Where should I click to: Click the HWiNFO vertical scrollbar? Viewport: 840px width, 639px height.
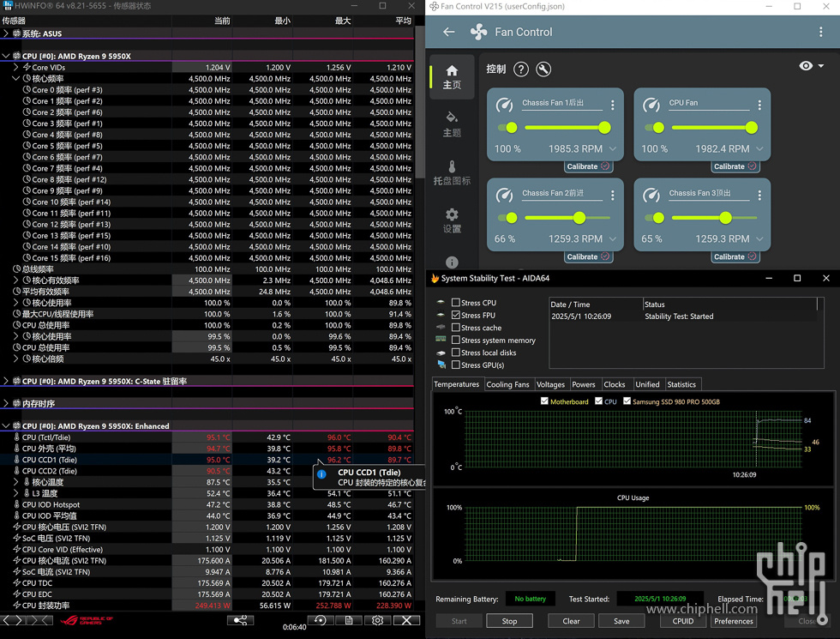(x=420, y=102)
